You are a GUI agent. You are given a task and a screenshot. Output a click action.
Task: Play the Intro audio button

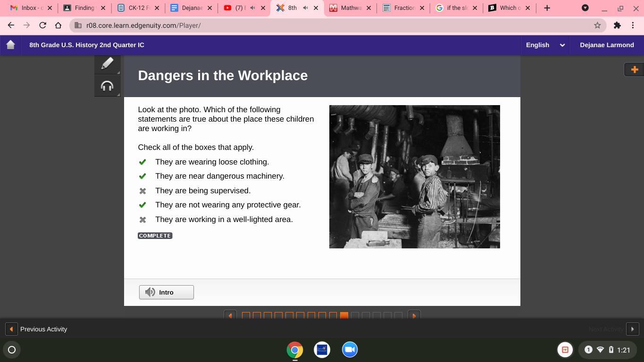pos(166,292)
